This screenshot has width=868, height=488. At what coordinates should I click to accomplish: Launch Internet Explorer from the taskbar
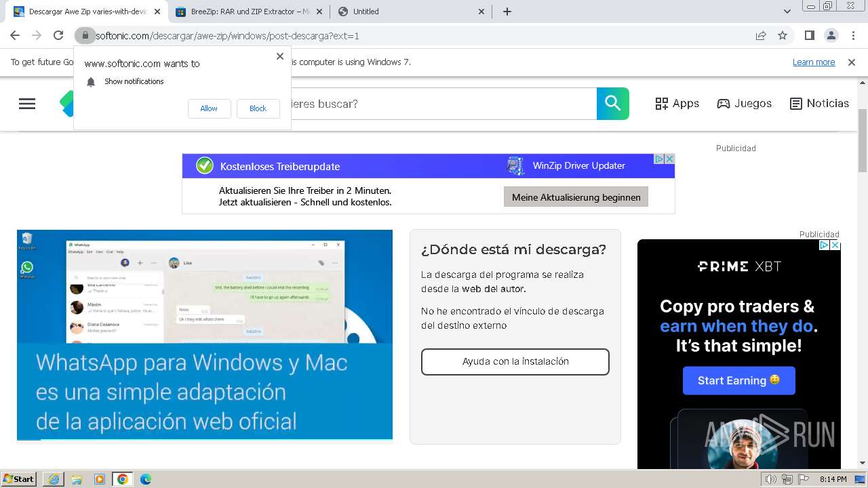click(x=54, y=479)
